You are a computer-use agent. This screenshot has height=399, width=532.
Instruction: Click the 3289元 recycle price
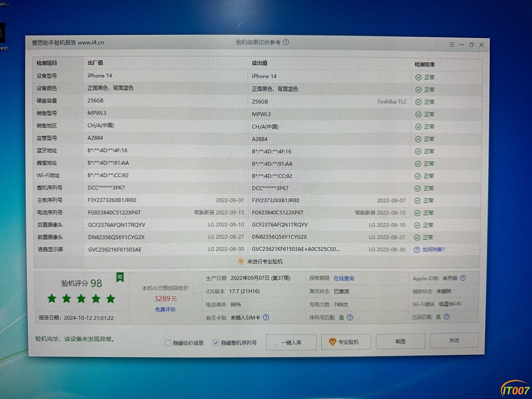tap(166, 299)
